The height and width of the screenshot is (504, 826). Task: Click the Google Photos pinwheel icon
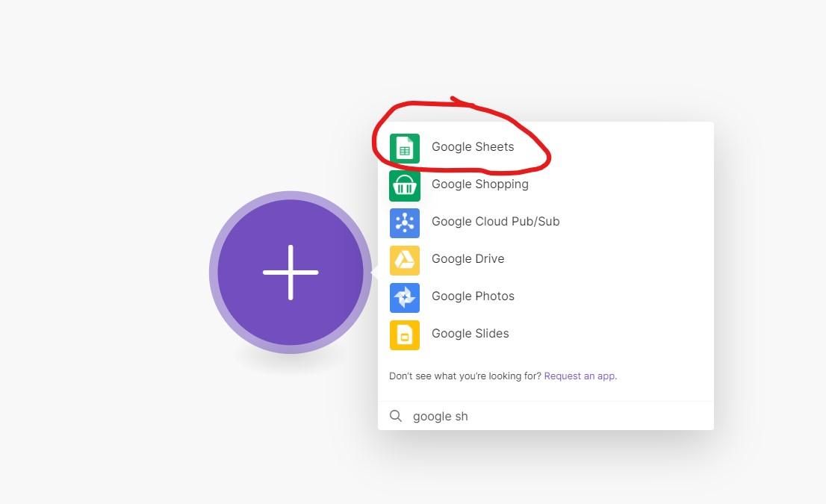405,298
